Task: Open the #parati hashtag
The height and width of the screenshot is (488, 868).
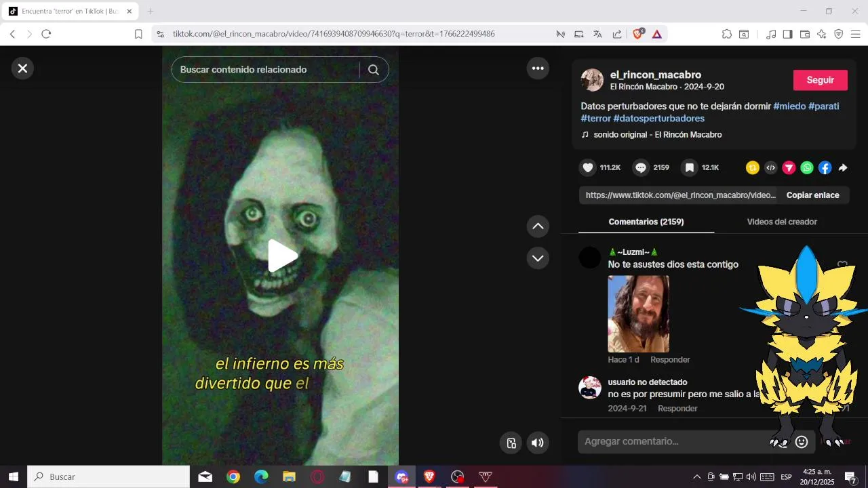Action: pos(824,106)
